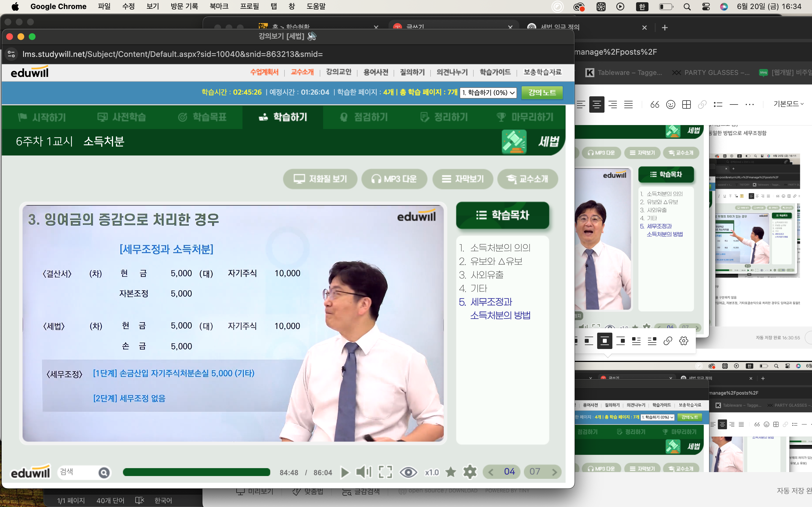Apply center alignment in the editor toolbar
This screenshot has height=507, width=812.
(597, 104)
